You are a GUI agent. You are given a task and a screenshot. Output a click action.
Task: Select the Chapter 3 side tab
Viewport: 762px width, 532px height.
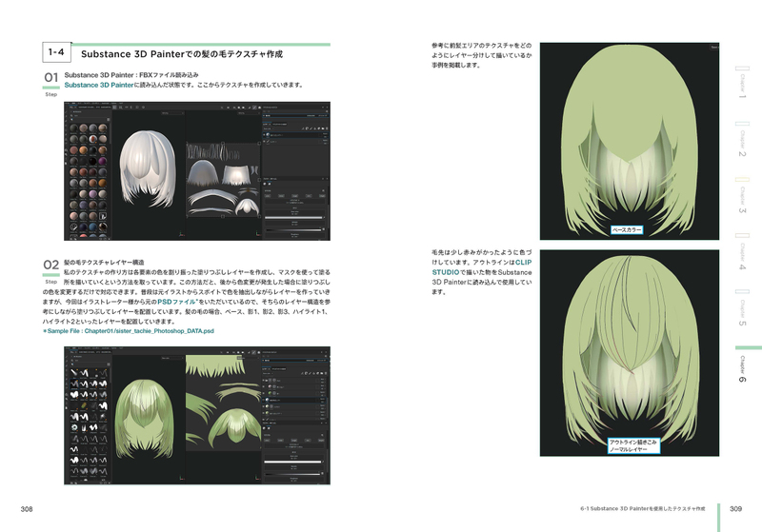(x=742, y=196)
